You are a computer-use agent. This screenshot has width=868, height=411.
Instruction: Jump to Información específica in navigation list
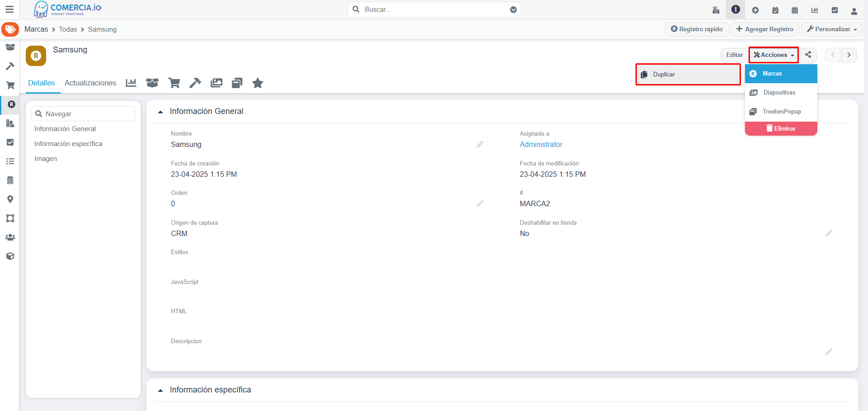point(68,144)
